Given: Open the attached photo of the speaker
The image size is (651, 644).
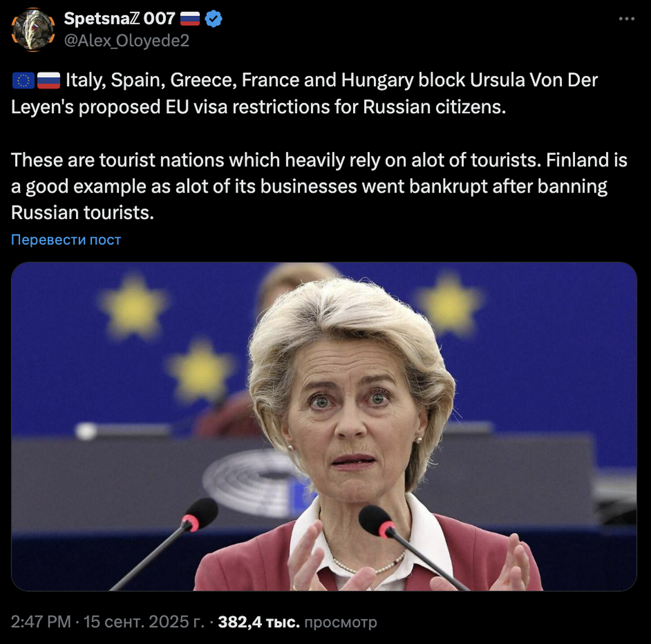Looking at the screenshot, I should (324, 426).
